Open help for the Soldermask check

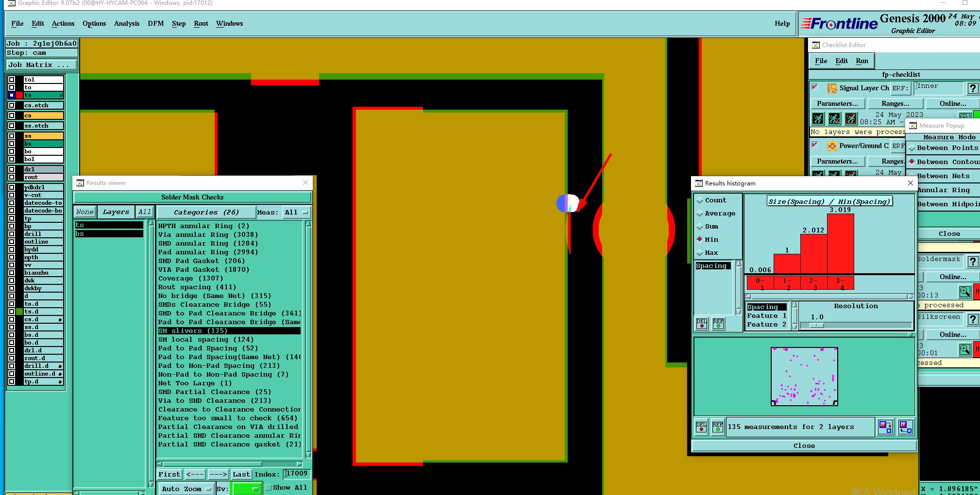973,262
